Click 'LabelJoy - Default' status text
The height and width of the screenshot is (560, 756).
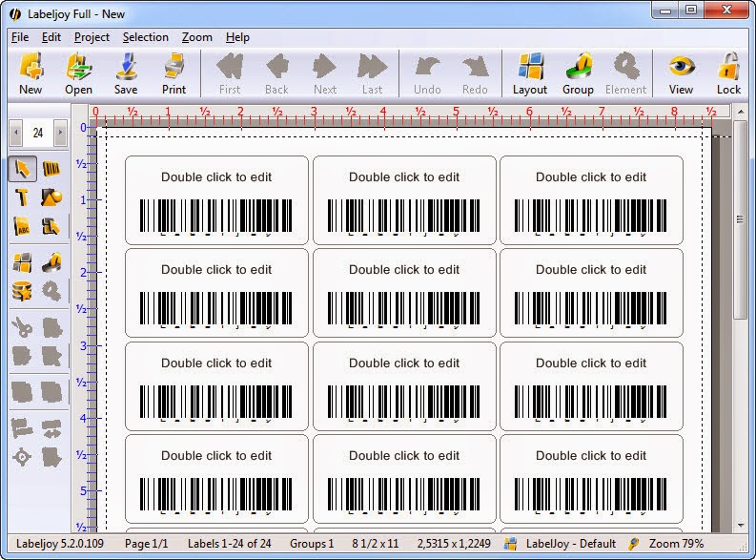571,544
